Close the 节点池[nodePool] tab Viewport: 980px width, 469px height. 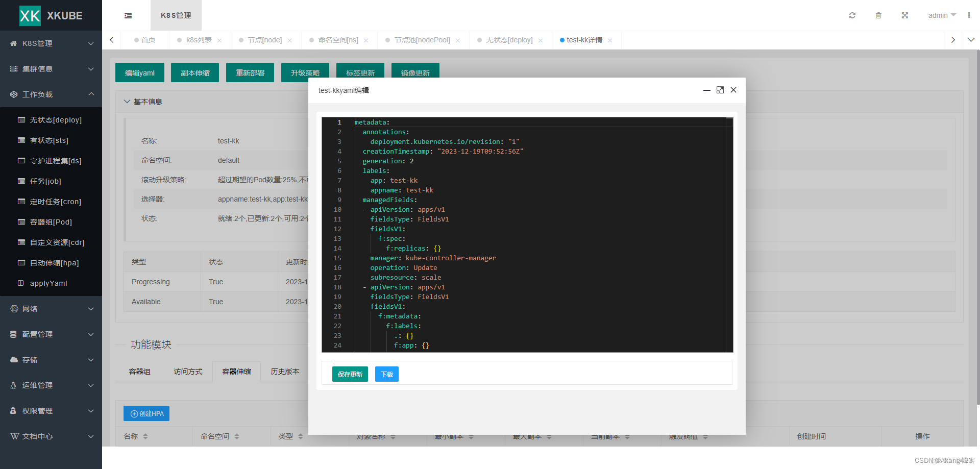point(458,40)
